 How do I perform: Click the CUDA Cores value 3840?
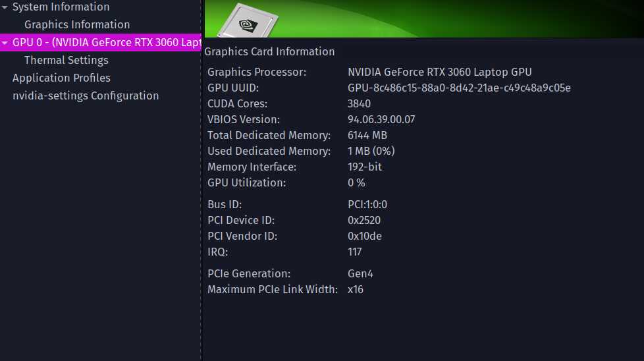tap(359, 103)
